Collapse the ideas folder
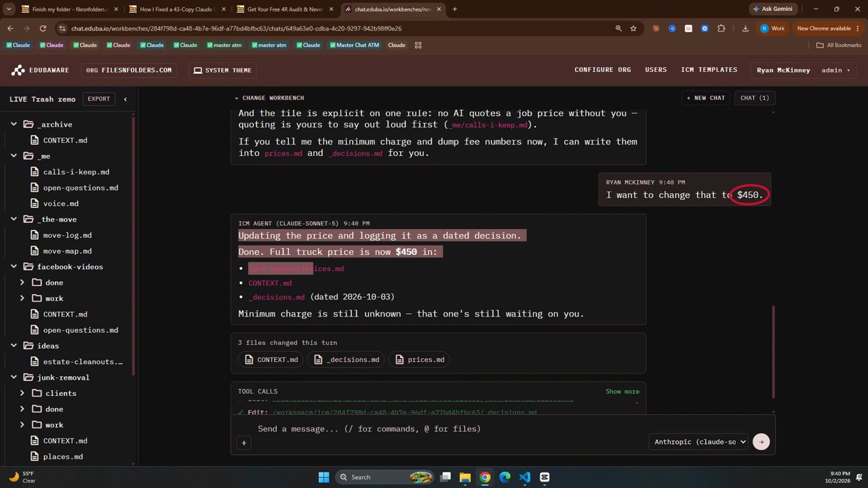This screenshot has width=868, height=488. point(14,346)
